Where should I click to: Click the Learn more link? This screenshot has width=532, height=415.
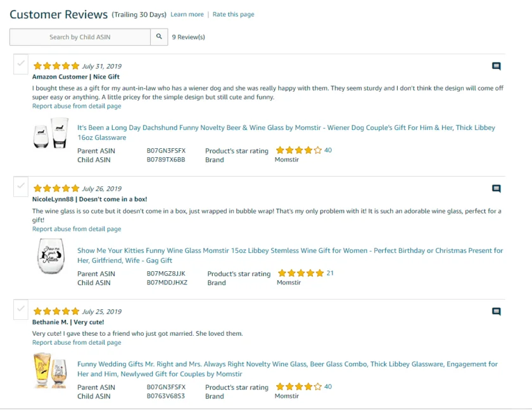tap(187, 15)
